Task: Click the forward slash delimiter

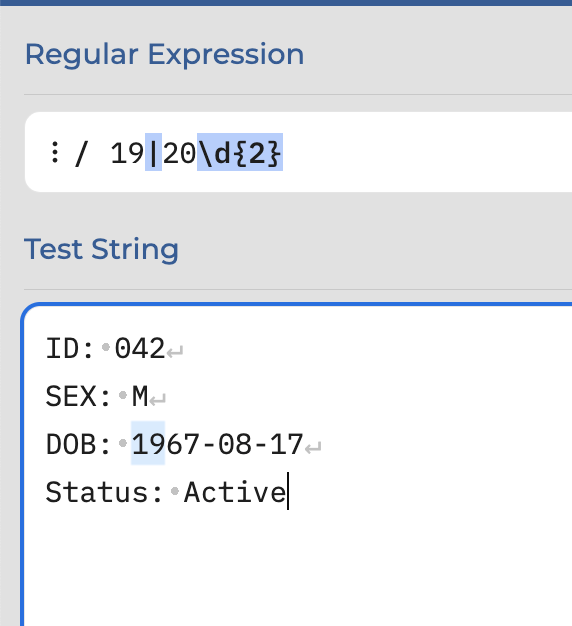Action: click(x=81, y=153)
